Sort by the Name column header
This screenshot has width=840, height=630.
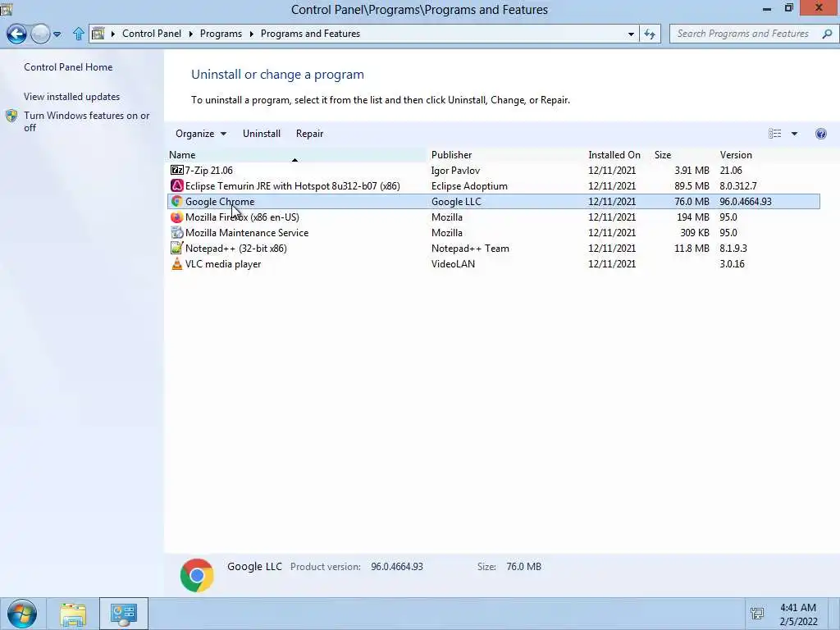297,155
